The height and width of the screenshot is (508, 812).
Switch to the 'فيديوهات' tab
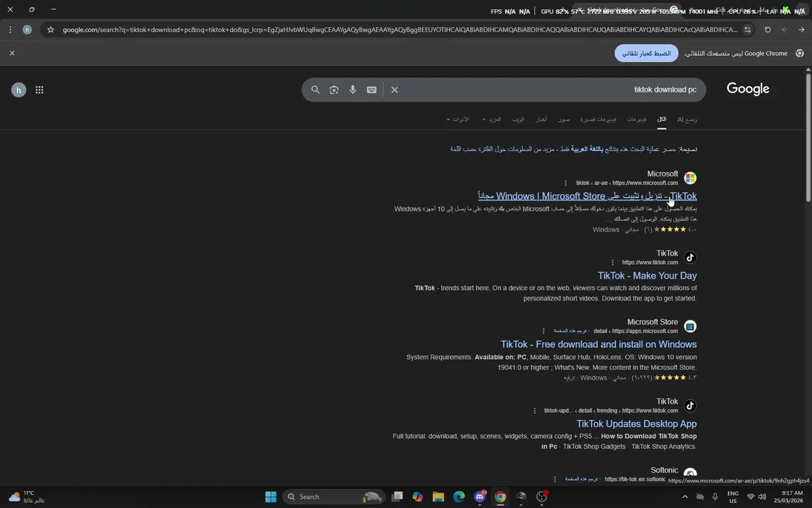(x=636, y=119)
